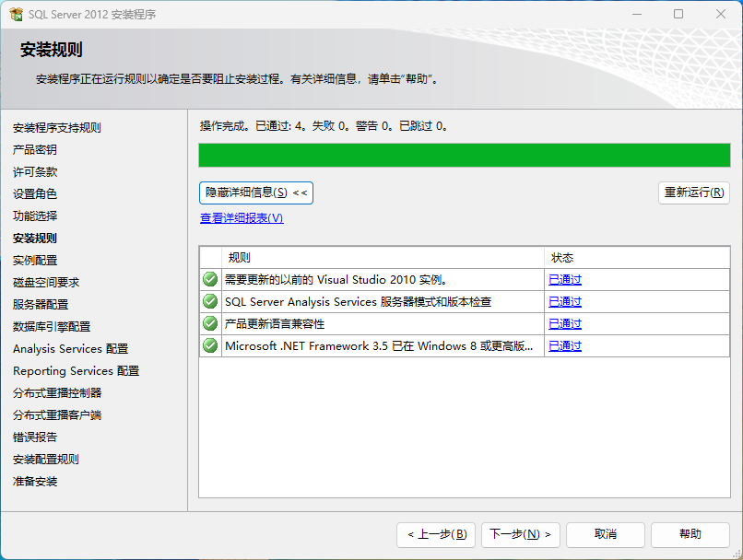Select 安装配置规则 step in sidebar
Image resolution: width=743 pixels, height=560 pixels.
46,460
